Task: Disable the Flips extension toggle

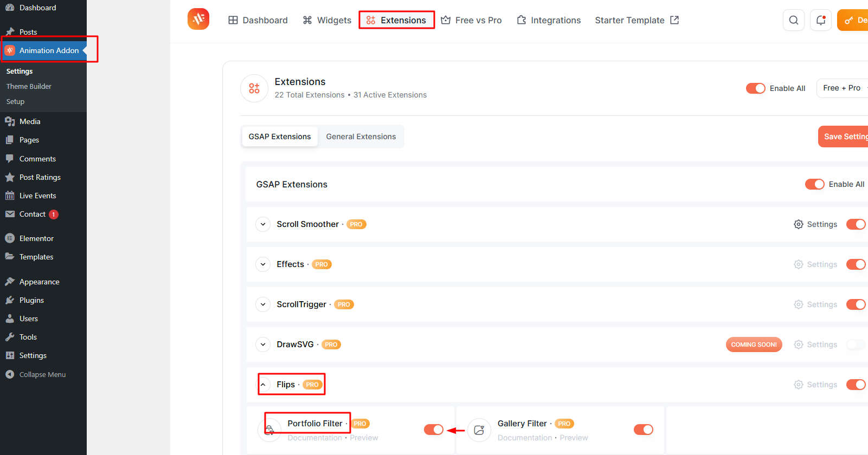Action: [856, 385]
